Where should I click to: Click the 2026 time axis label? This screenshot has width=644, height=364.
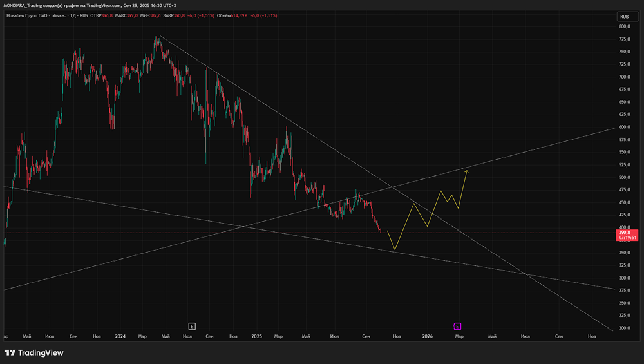[x=428, y=336]
